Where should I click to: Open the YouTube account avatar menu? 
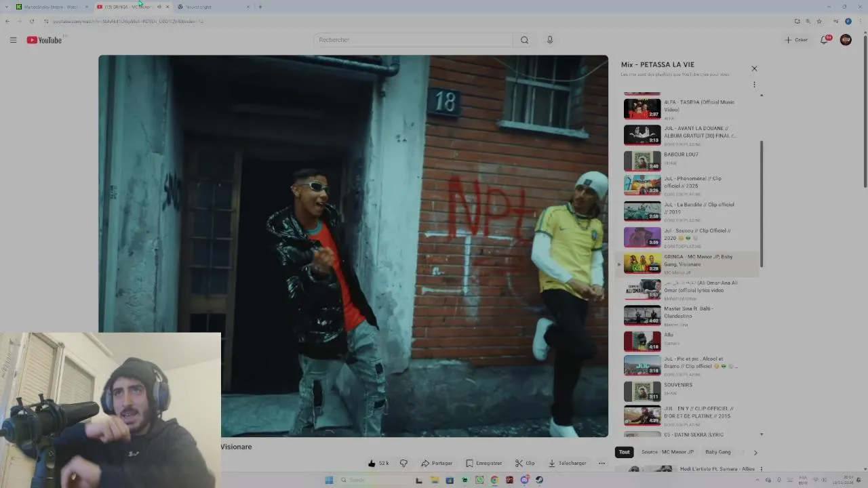846,40
